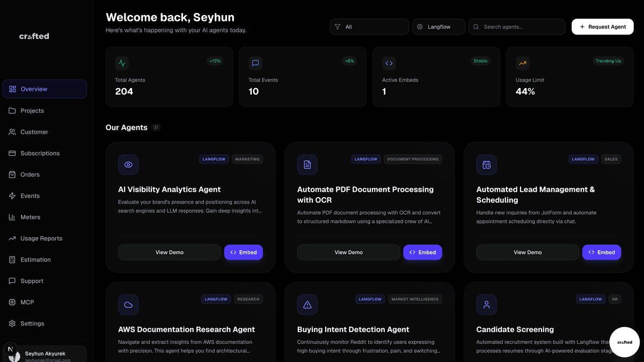Open Usage Reports from the sidebar
The width and height of the screenshot is (644, 362).
pos(41,238)
